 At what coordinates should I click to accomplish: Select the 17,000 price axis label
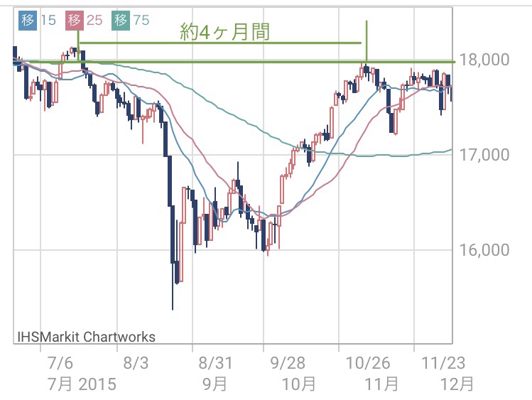click(x=484, y=155)
